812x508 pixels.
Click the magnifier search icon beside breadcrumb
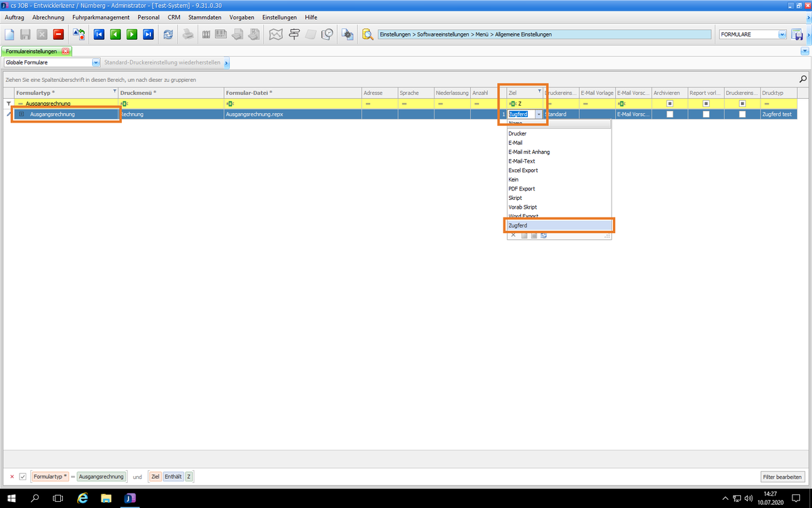point(367,34)
